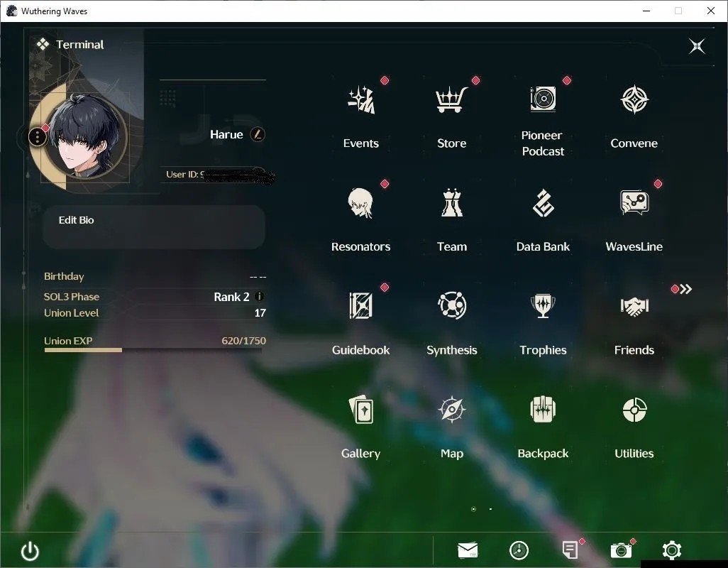Open the Trophies icon
This screenshot has width=728, height=568.
click(543, 305)
